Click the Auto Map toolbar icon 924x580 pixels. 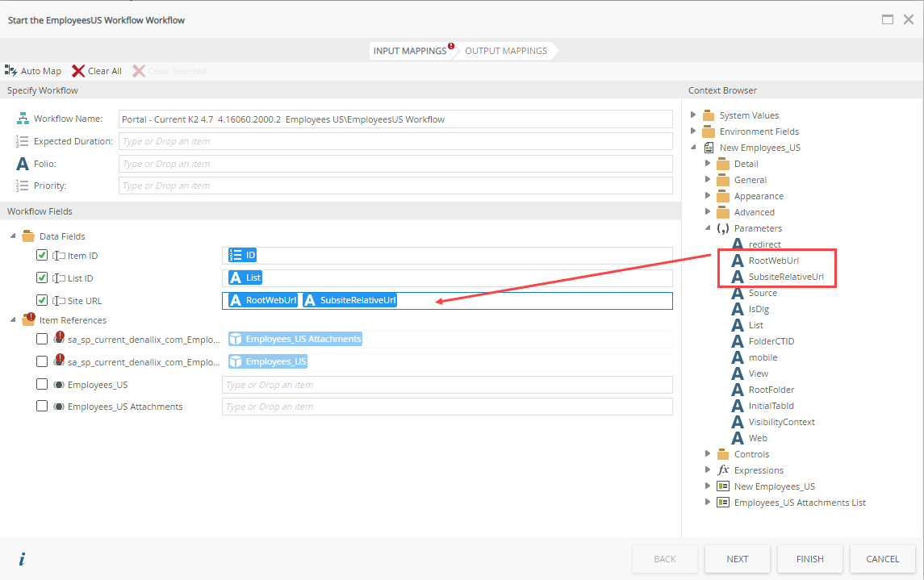point(11,71)
